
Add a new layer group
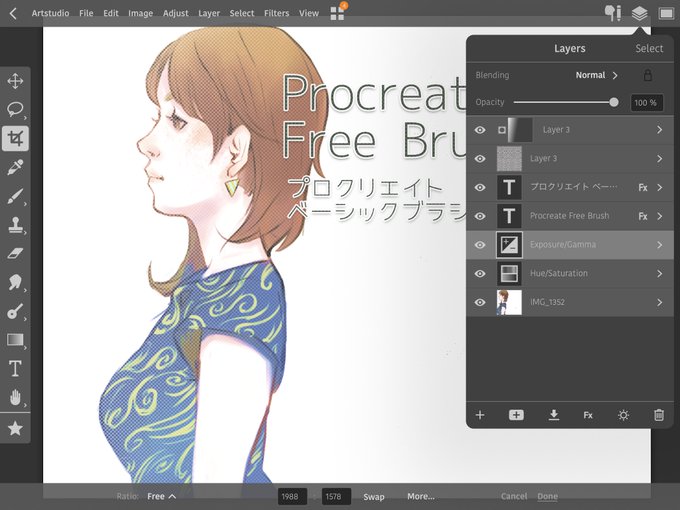coord(516,415)
